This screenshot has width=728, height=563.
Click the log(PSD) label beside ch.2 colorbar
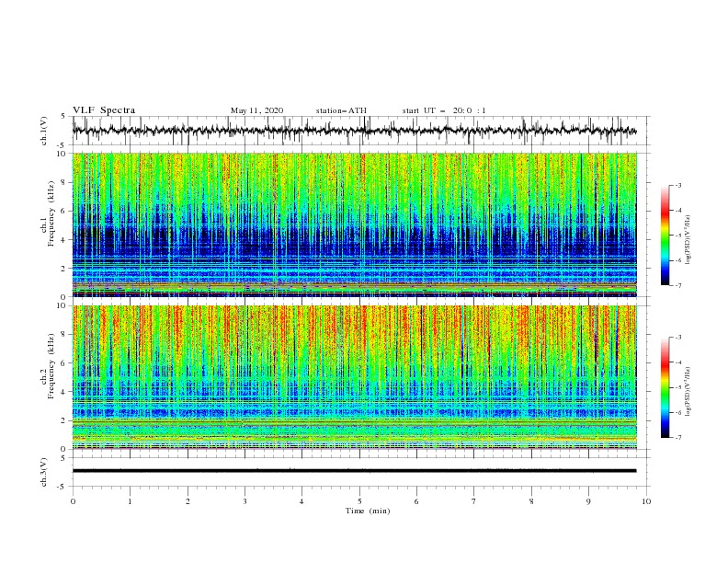[x=688, y=392]
